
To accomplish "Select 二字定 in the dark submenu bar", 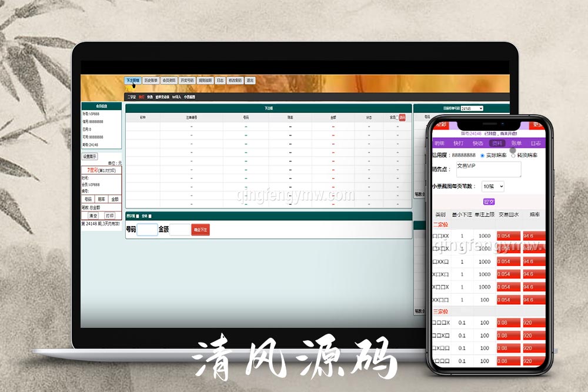I will (132, 97).
